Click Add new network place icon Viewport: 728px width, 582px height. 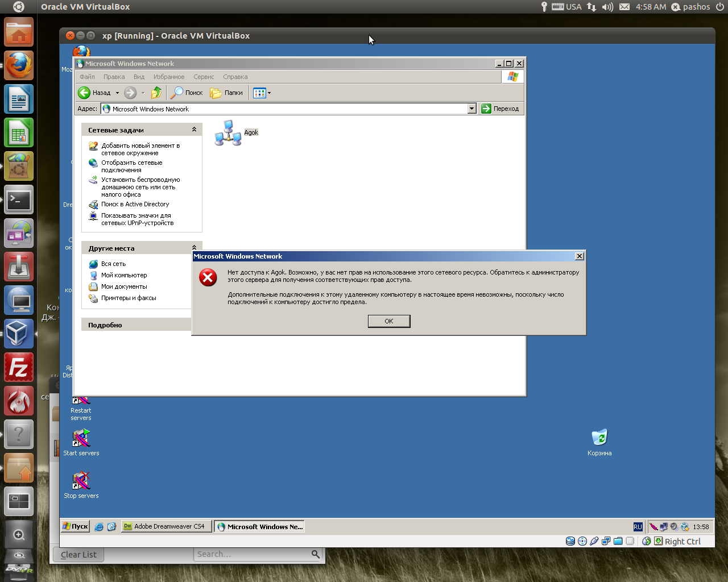pyautogui.click(x=93, y=146)
